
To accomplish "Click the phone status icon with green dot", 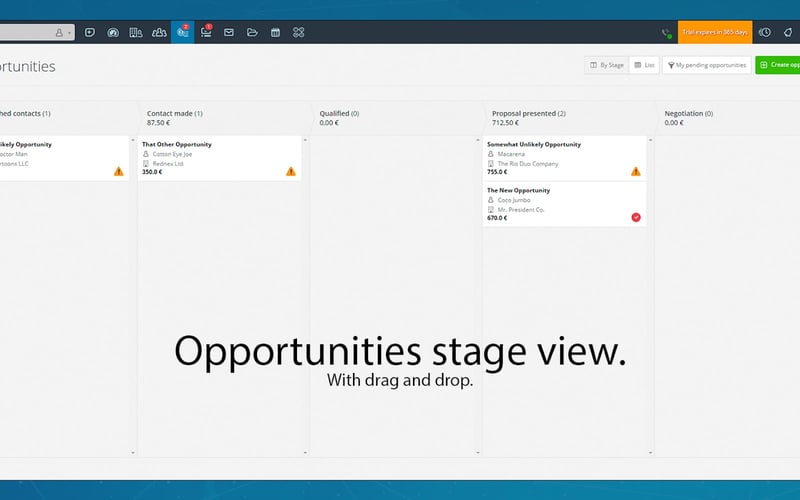I will (666, 33).
